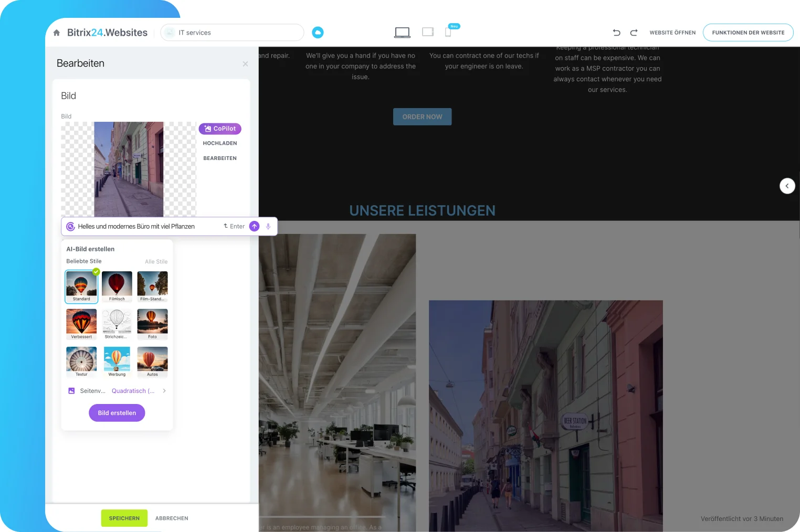Click the home icon in top toolbar
Viewport: 800px width, 532px height.
click(56, 32)
